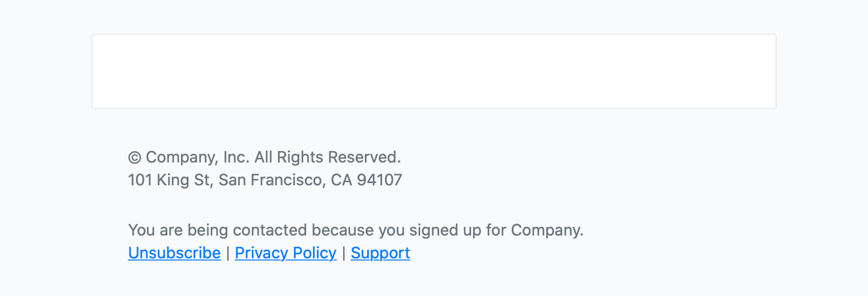Open the Privacy Policy link
Image resolution: width=868 pixels, height=296 pixels.
[x=286, y=253]
